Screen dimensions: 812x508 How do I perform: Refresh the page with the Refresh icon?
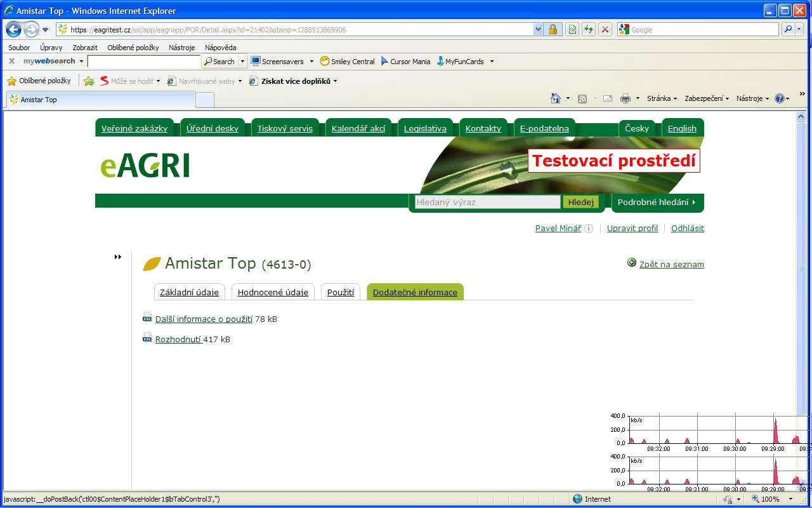click(589, 30)
